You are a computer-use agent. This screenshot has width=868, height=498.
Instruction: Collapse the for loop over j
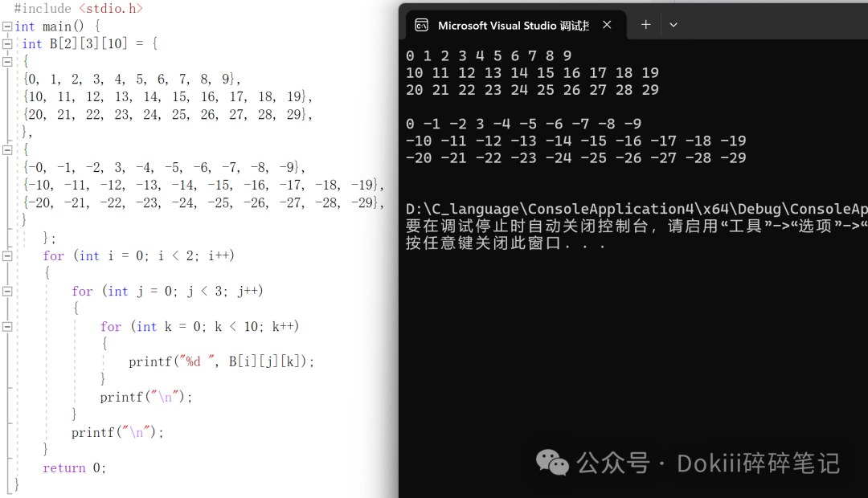(x=8, y=291)
